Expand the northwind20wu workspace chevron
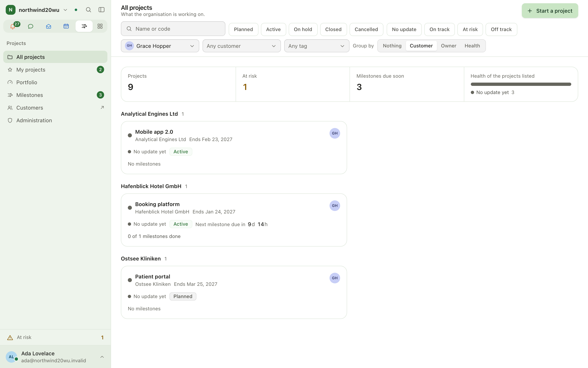Image resolution: width=588 pixels, height=368 pixels. point(65,10)
